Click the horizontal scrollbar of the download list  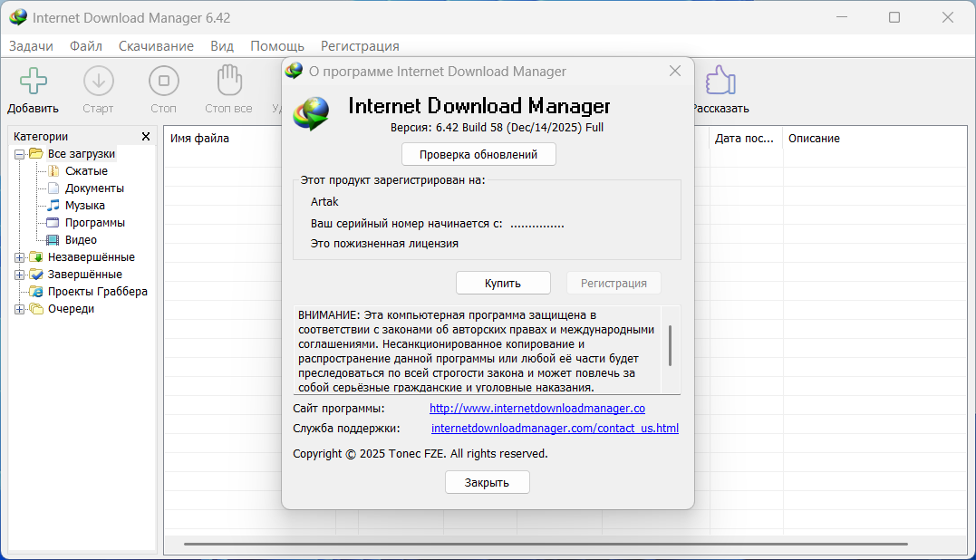tap(546, 544)
